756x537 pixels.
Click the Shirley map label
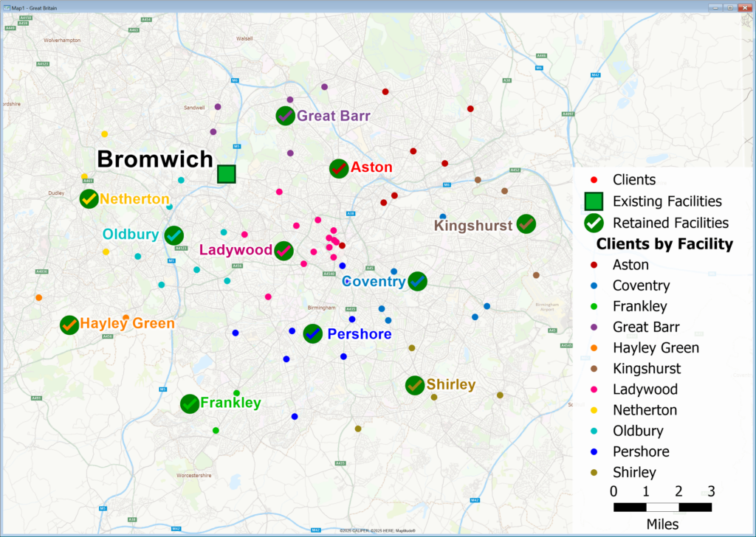(451, 384)
